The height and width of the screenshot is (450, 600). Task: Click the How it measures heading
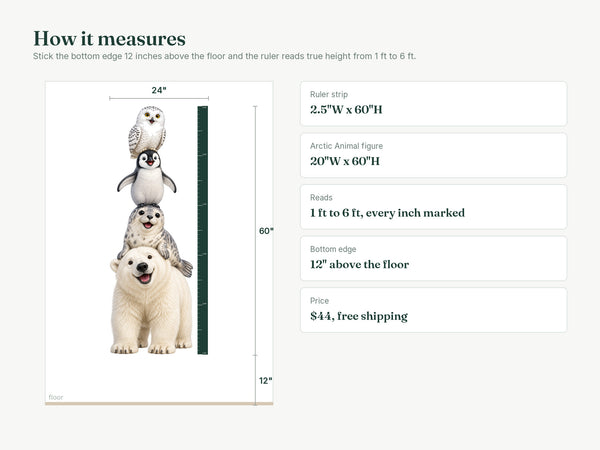(109, 39)
